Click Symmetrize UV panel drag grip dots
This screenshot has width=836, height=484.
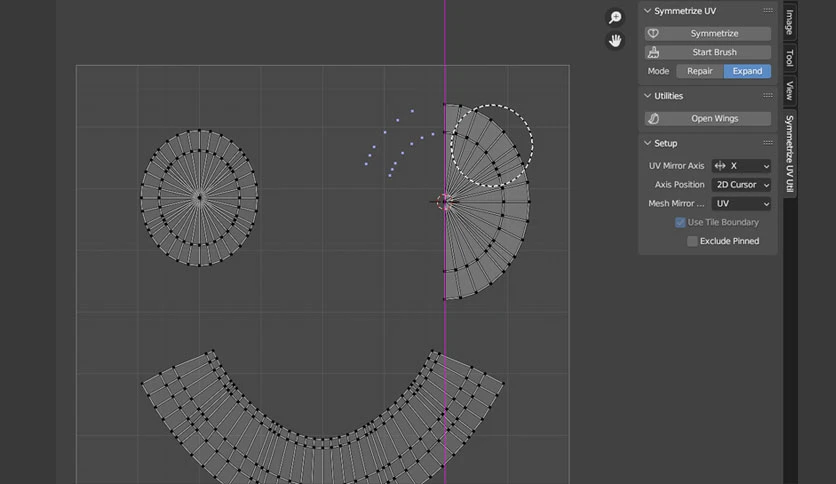click(x=768, y=11)
